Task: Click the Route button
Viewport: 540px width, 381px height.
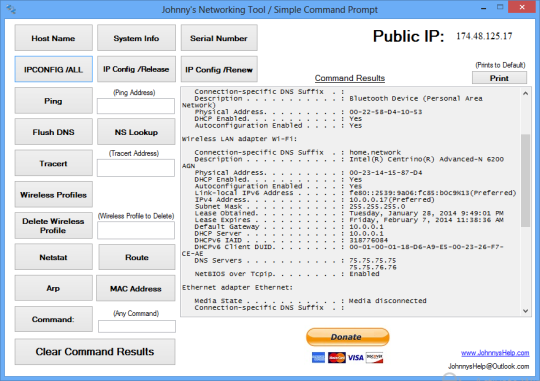Action: click(137, 257)
